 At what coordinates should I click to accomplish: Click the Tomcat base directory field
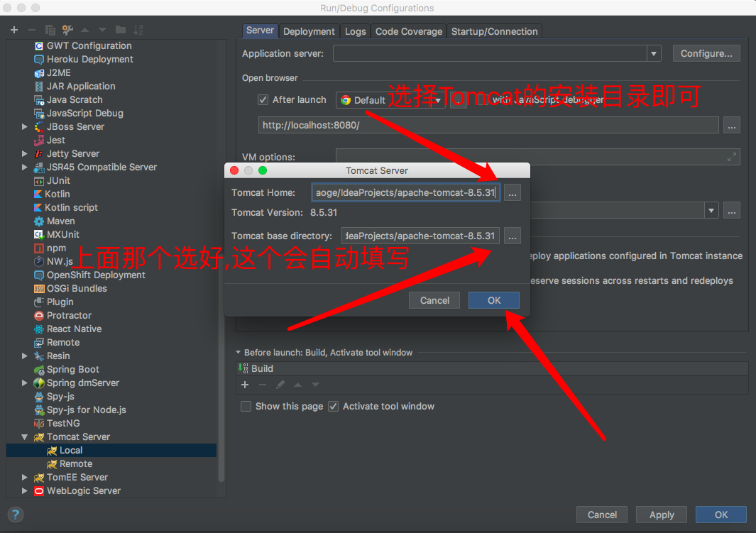pyautogui.click(x=420, y=236)
